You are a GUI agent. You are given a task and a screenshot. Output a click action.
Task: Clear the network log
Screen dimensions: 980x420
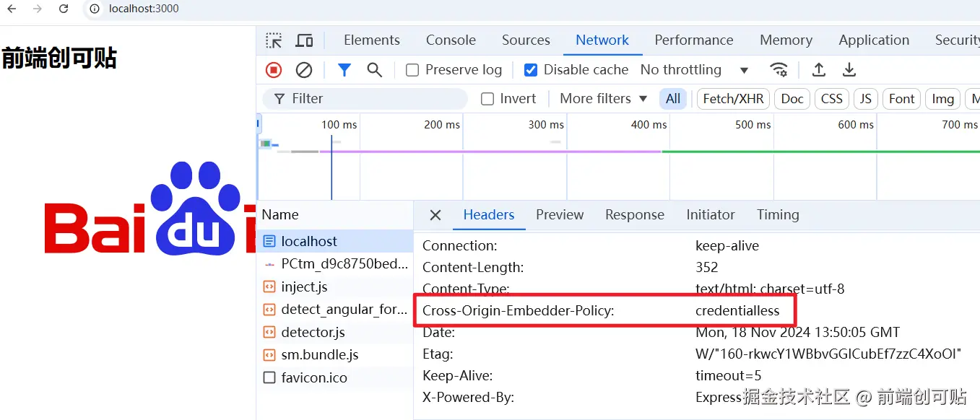[304, 70]
